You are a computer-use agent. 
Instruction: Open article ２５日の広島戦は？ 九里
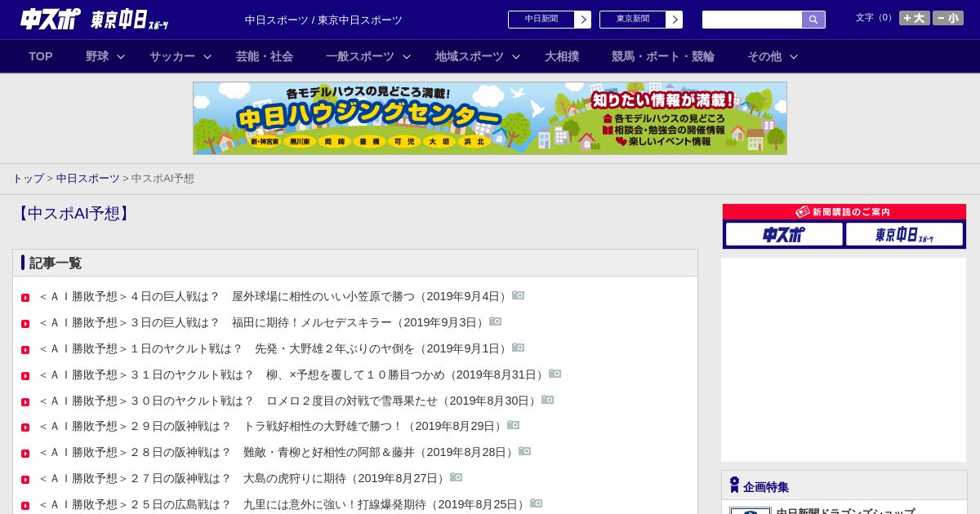(x=284, y=504)
